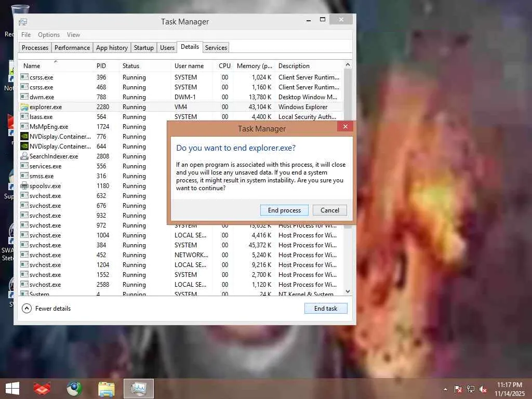
Task: Click the SearchIndexer.exe icon
Action: tap(24, 156)
